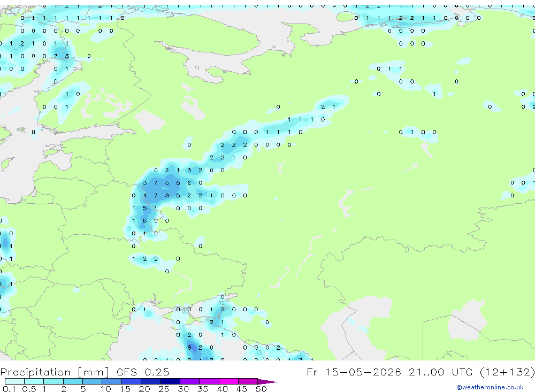Click the '8' value in the '0 4 7 8 5 2 2 1' row
Viewport: 535px width, 392px height.
pos(167,196)
